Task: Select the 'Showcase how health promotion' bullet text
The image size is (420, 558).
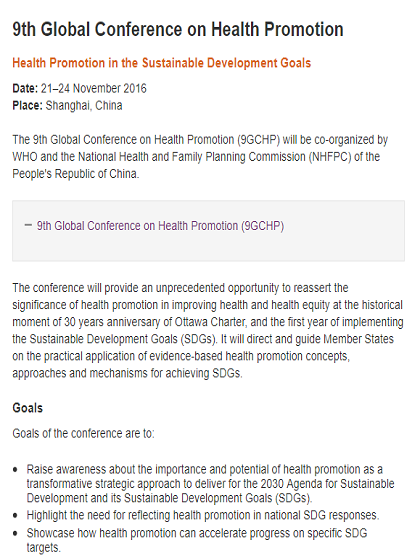Action: tap(197, 540)
